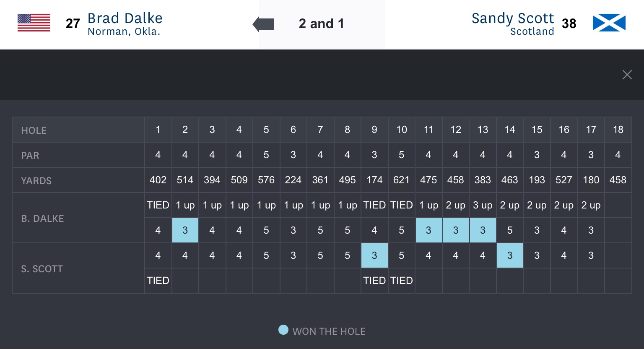Click the YARDS row label
The width and height of the screenshot is (644, 349).
pyautogui.click(x=36, y=181)
